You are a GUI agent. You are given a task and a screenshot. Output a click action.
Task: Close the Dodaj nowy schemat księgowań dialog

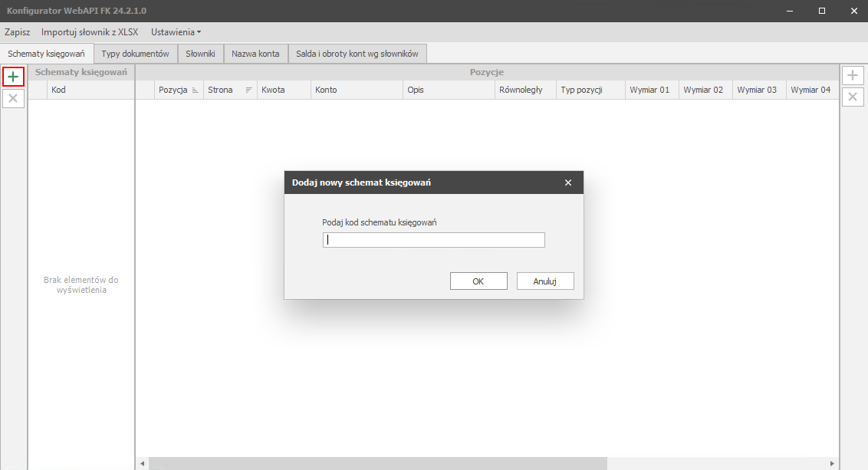568,182
